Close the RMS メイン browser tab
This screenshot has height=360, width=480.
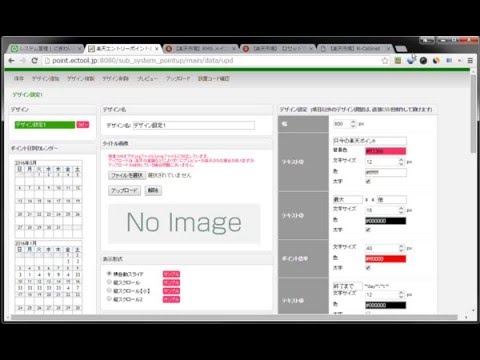234,49
